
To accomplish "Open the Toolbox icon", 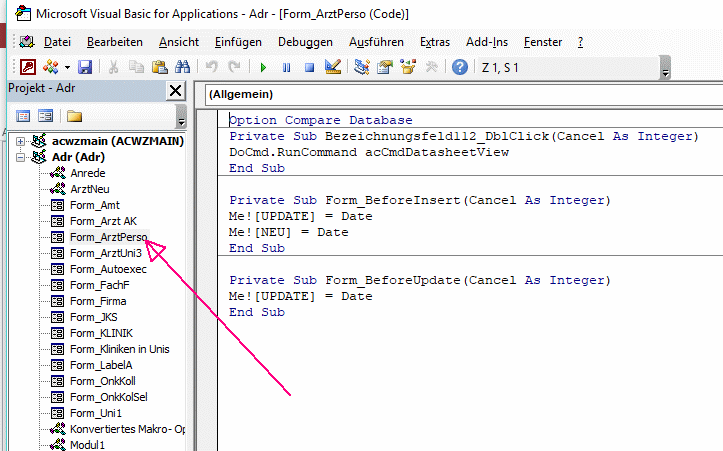I will point(432,67).
